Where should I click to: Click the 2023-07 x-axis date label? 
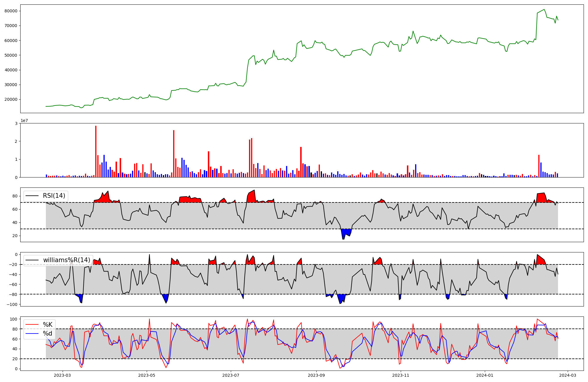pos(231,375)
